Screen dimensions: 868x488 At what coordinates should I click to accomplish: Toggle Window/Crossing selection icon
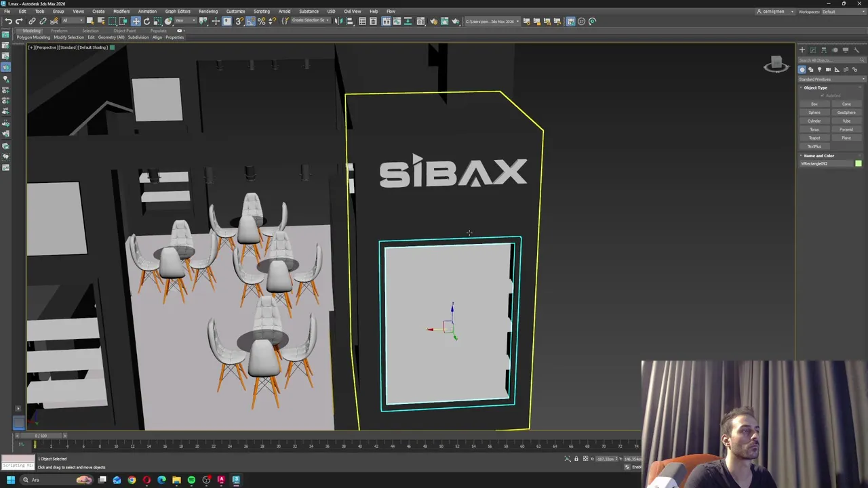(123, 21)
